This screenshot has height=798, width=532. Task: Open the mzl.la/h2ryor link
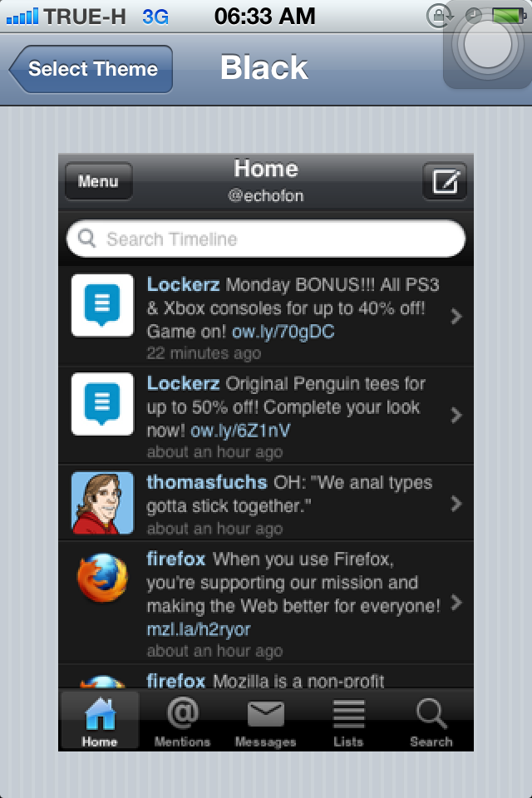(x=199, y=628)
